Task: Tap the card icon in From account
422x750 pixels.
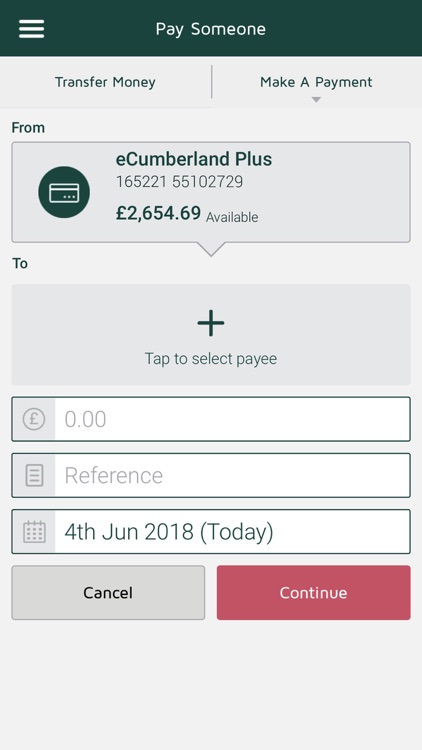Action: [64, 192]
